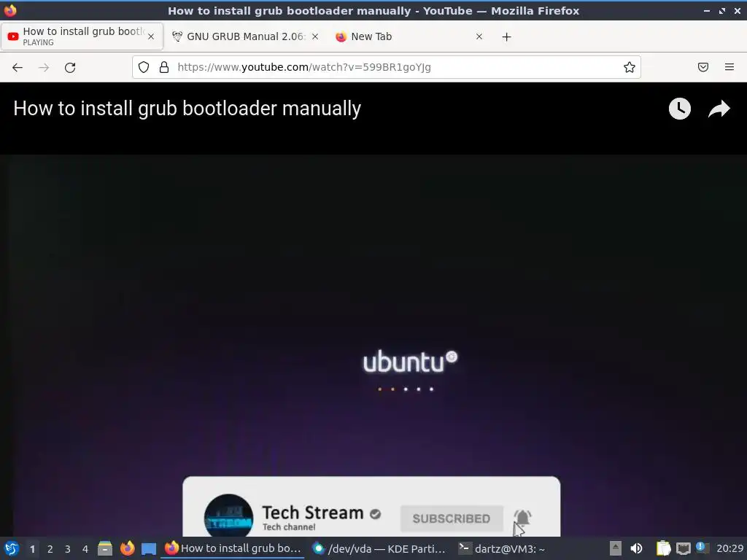This screenshot has height=560, width=747.
Task: Open the update notifier tray icon
Action: pos(701,548)
